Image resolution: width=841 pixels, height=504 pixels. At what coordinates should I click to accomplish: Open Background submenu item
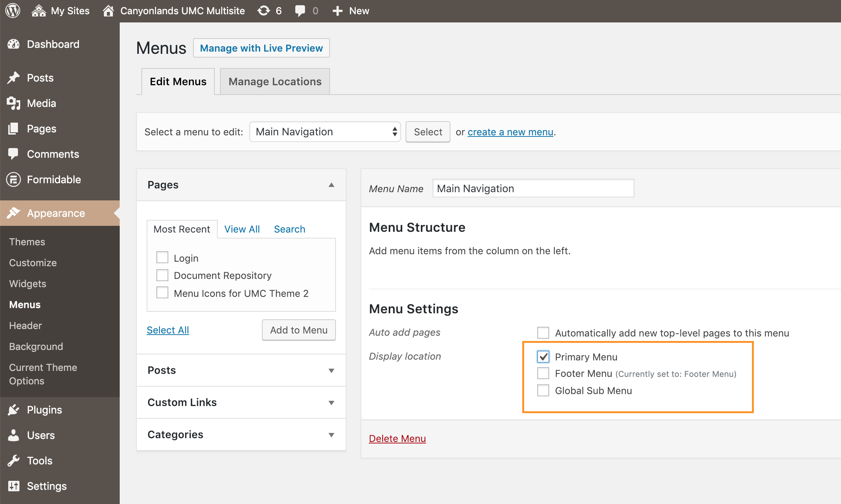click(x=36, y=347)
